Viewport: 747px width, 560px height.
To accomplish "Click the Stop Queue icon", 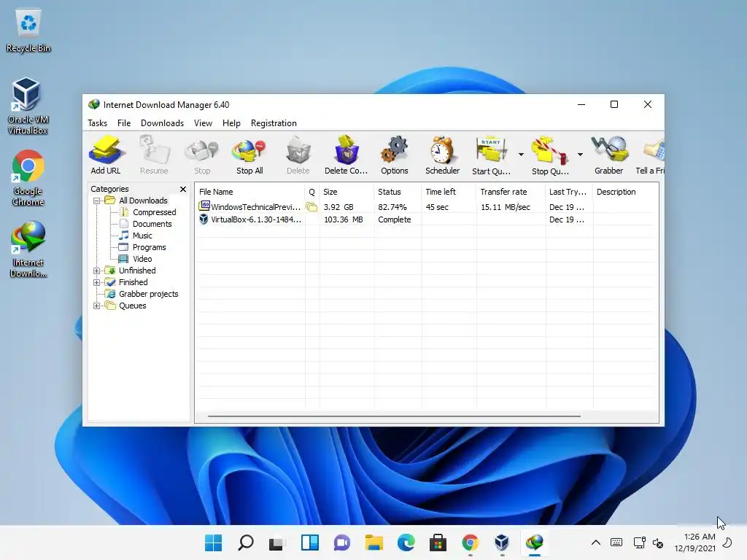I will coord(550,155).
